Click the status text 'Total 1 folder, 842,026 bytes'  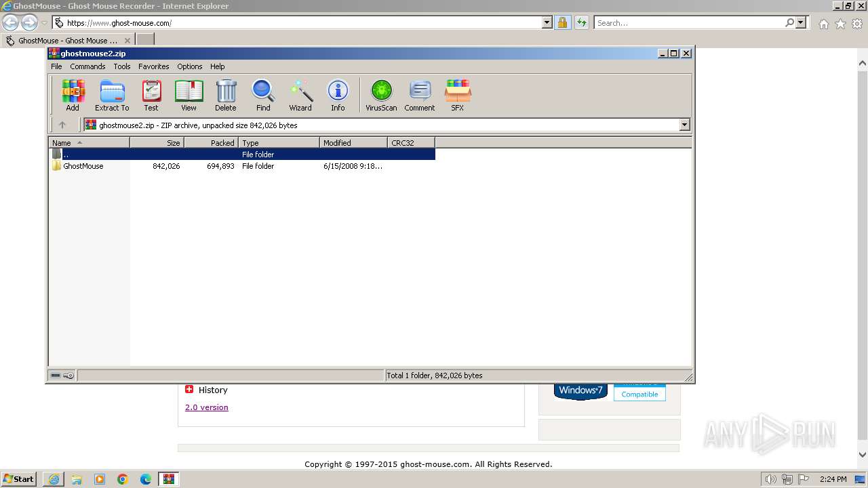434,375
